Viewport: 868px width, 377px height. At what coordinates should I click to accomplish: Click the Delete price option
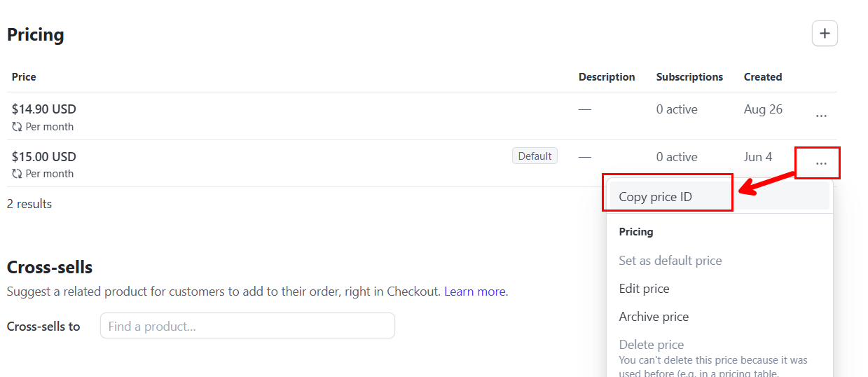[x=652, y=345]
